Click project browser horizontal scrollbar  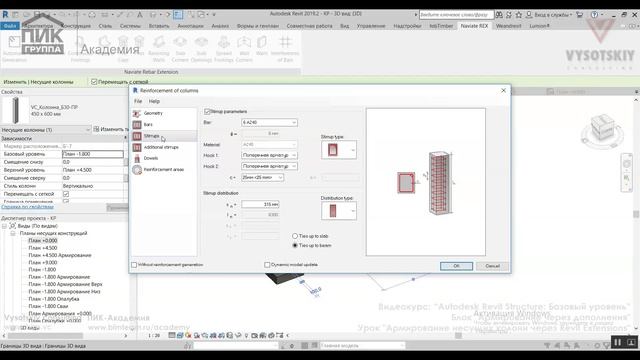tap(46, 336)
